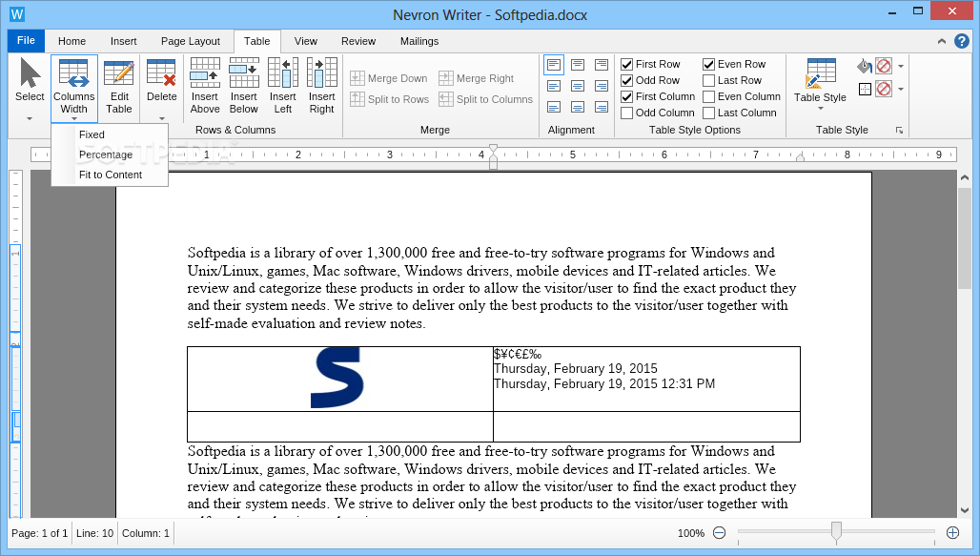Click the 100% zoom level text
Viewport: 980px width, 556px height.
pos(690,533)
